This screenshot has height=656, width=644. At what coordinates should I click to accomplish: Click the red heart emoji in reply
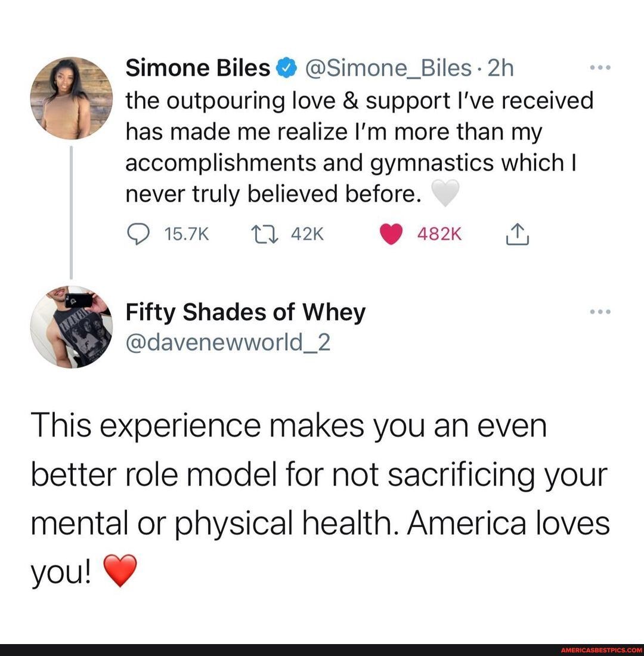point(120,570)
